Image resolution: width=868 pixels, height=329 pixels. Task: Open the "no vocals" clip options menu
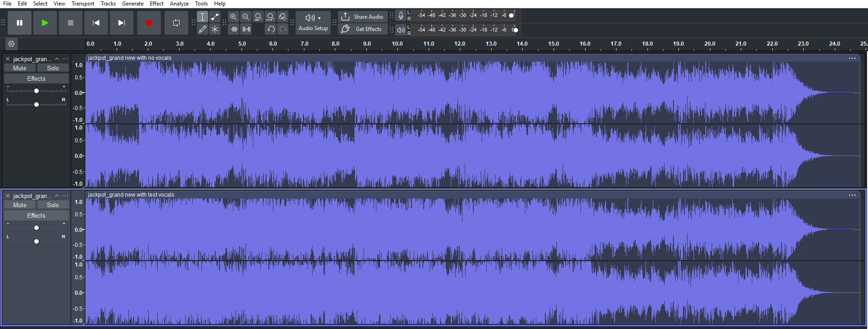(x=852, y=58)
